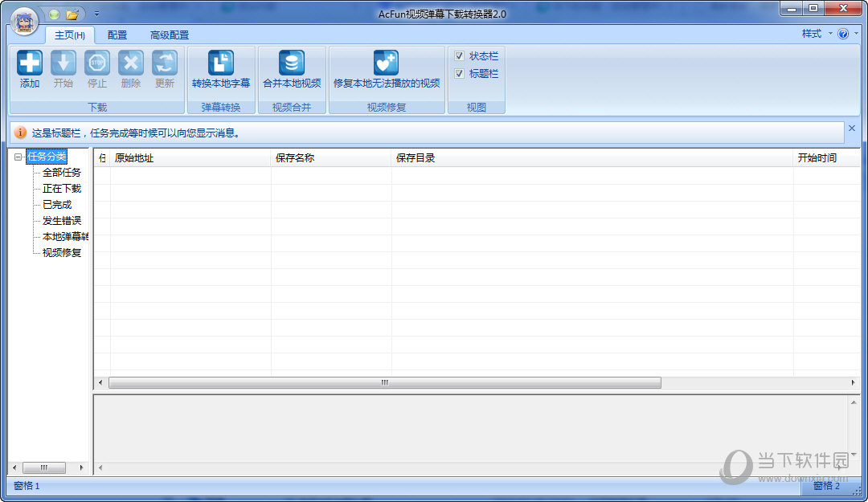Open 修复本地无法播放的视频 repair tool

[387, 69]
